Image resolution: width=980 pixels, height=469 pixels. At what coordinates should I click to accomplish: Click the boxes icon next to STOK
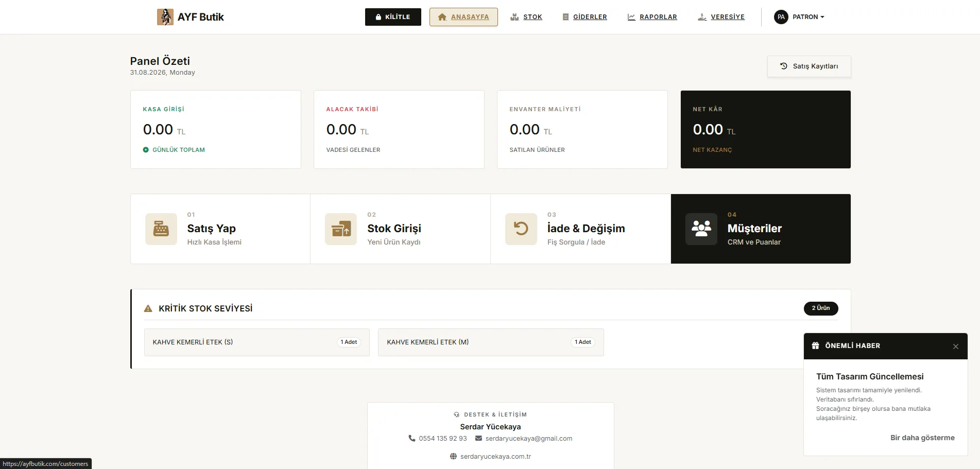point(514,17)
